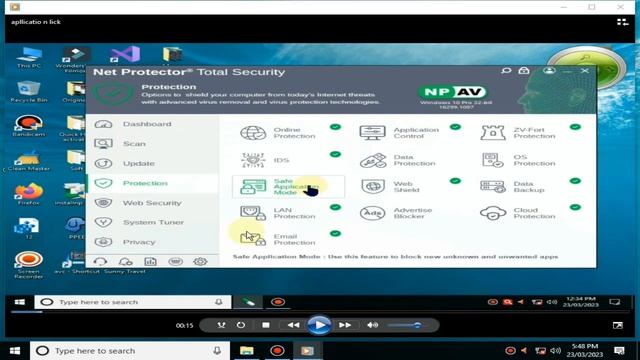Click NPAV logo badge
Viewport: 640px width, 360px height.
coord(453,92)
